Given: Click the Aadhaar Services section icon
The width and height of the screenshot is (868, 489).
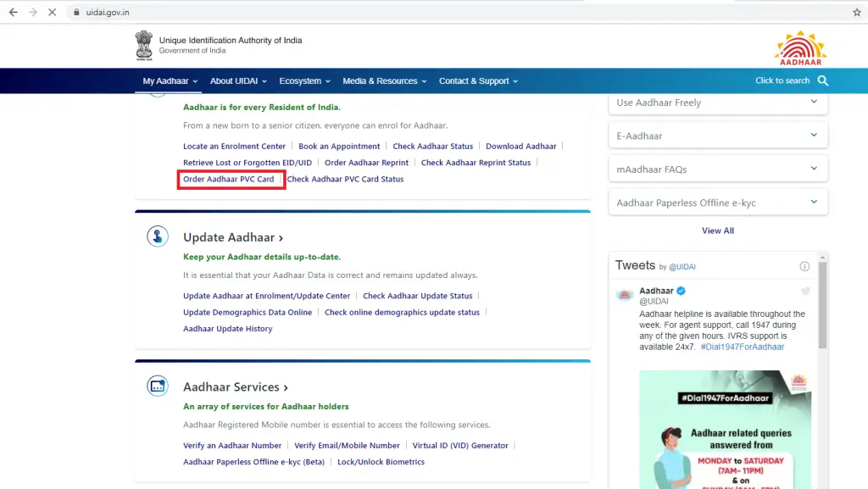Looking at the screenshot, I should pos(158,386).
